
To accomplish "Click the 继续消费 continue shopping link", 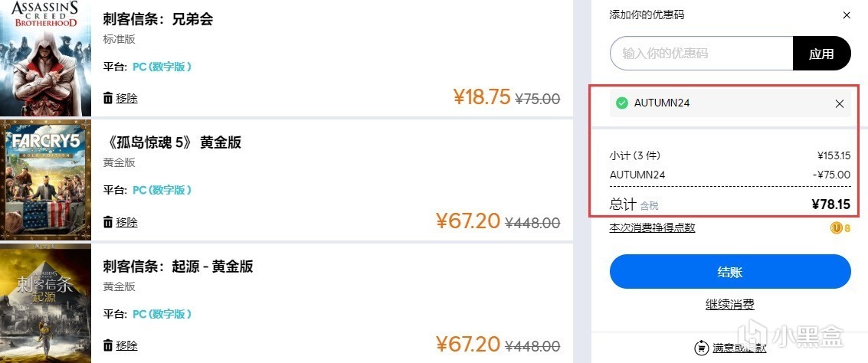I will pyautogui.click(x=729, y=305).
